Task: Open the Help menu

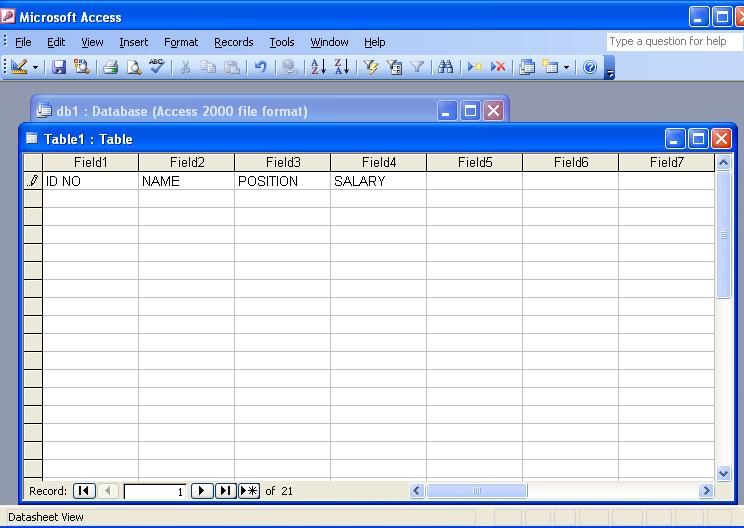Action: click(374, 42)
